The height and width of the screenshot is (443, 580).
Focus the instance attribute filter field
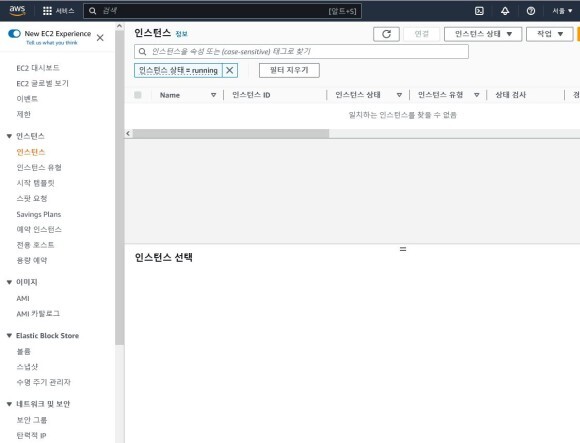pos(301,52)
